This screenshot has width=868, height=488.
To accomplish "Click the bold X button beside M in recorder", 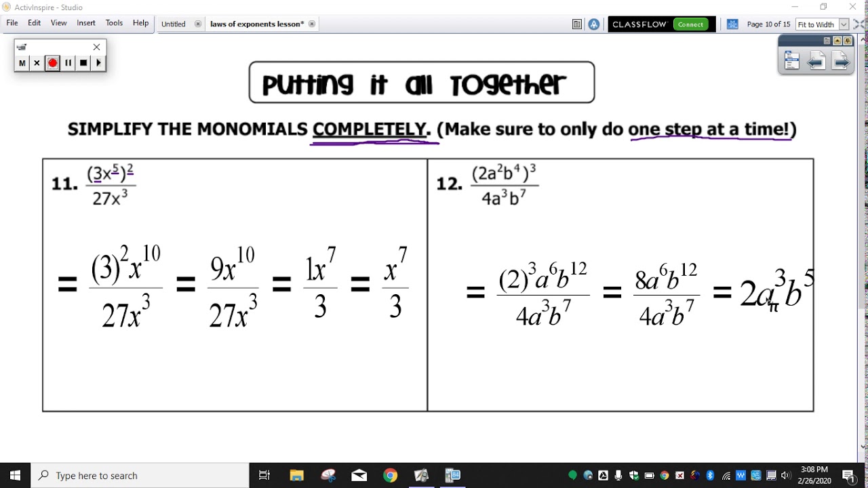I will pos(37,63).
